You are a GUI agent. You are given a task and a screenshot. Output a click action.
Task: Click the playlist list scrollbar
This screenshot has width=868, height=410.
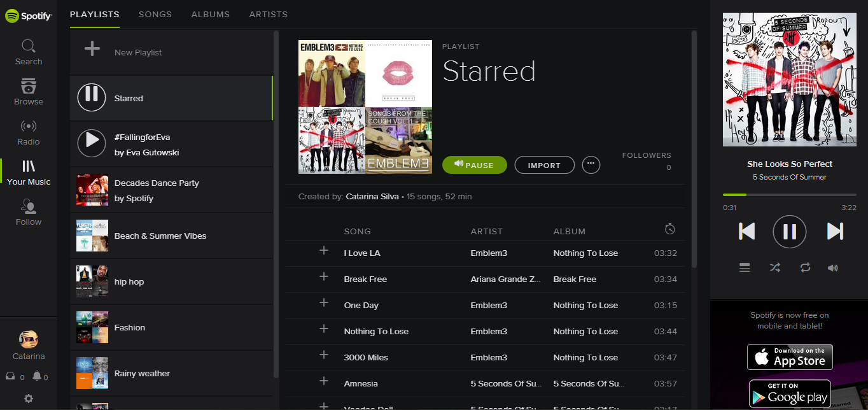[276, 204]
